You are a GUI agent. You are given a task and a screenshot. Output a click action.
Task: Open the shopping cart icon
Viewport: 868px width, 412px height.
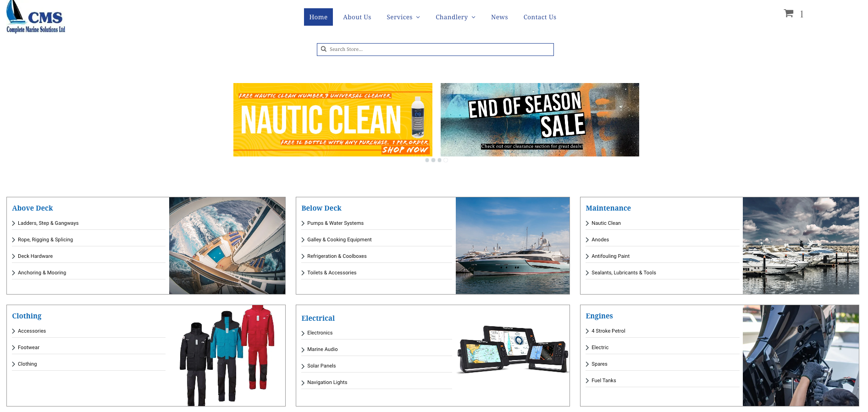point(788,13)
